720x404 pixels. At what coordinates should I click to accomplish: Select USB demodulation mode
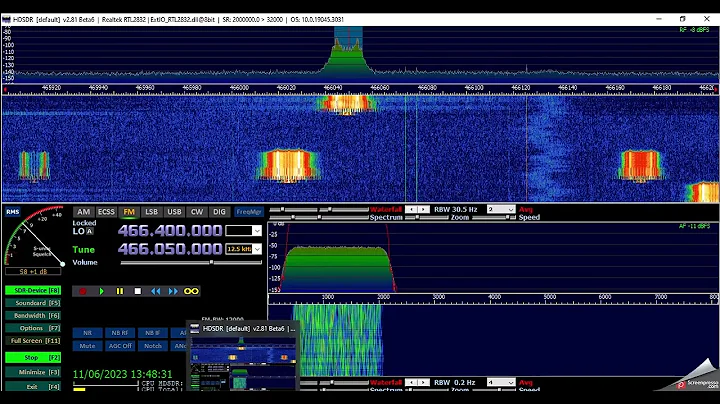[174, 212]
